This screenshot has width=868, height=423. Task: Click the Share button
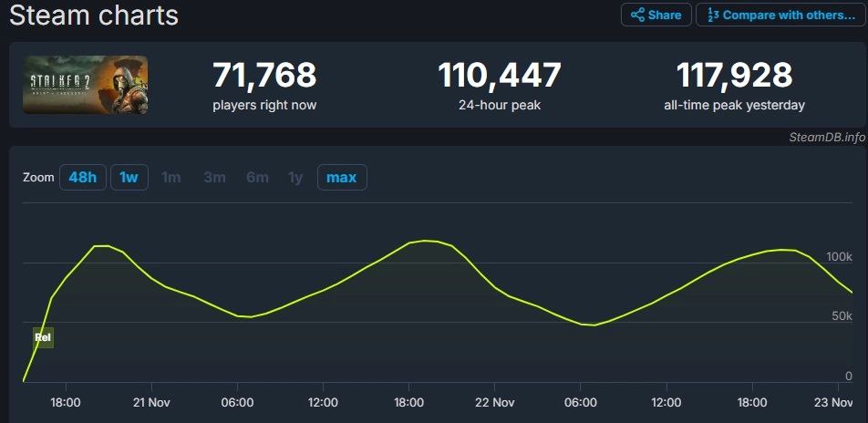pyautogui.click(x=656, y=15)
